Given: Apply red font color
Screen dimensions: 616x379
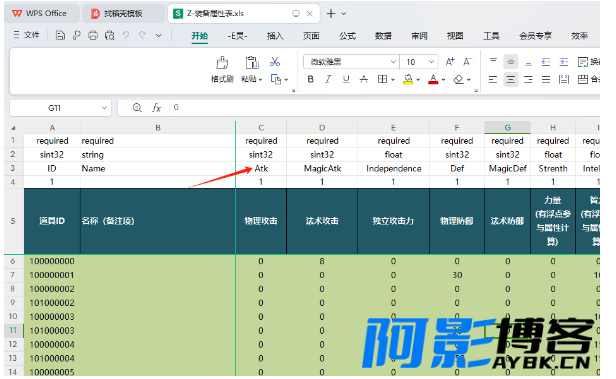Looking at the screenshot, I should point(433,79).
